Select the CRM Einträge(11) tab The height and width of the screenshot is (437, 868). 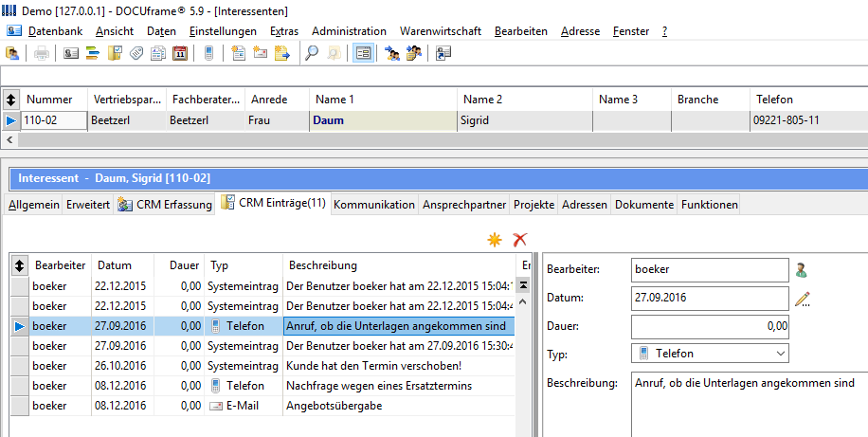pos(274,203)
